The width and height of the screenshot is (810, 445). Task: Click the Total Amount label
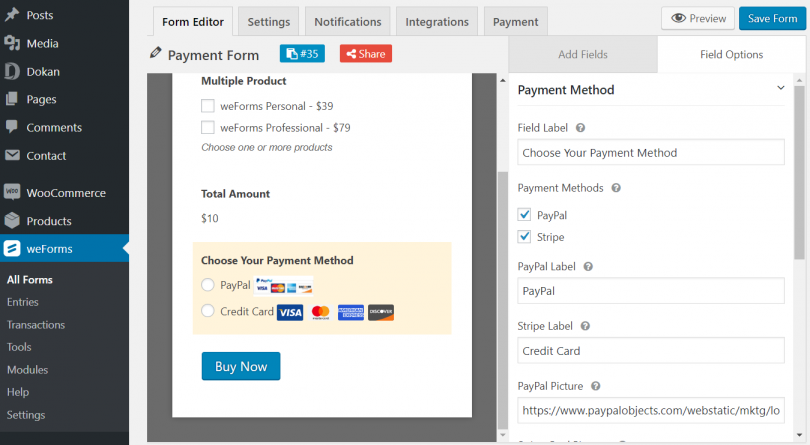[235, 194]
